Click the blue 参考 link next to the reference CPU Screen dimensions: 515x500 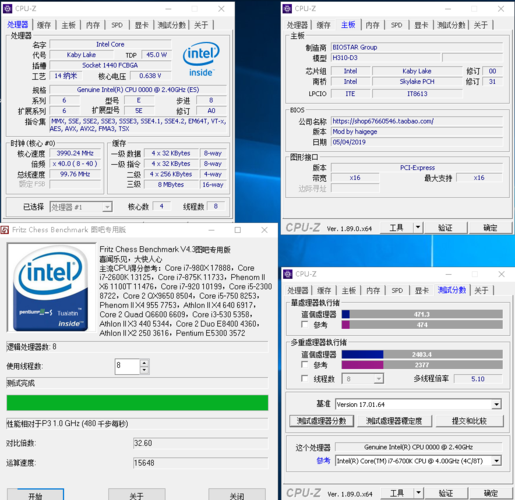coord(323,461)
